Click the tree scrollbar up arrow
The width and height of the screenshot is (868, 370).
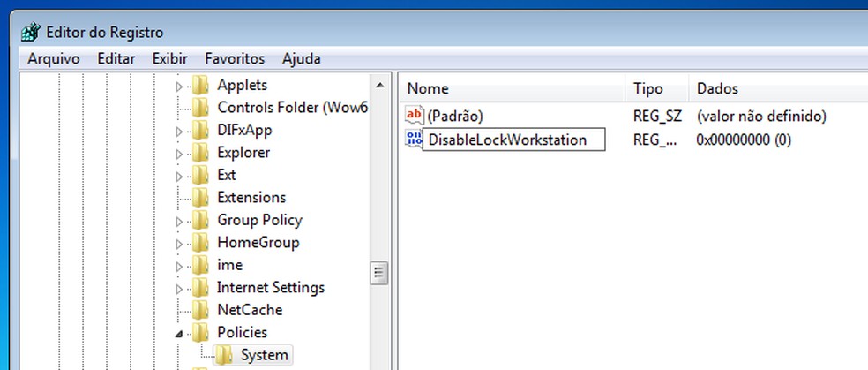[x=380, y=86]
